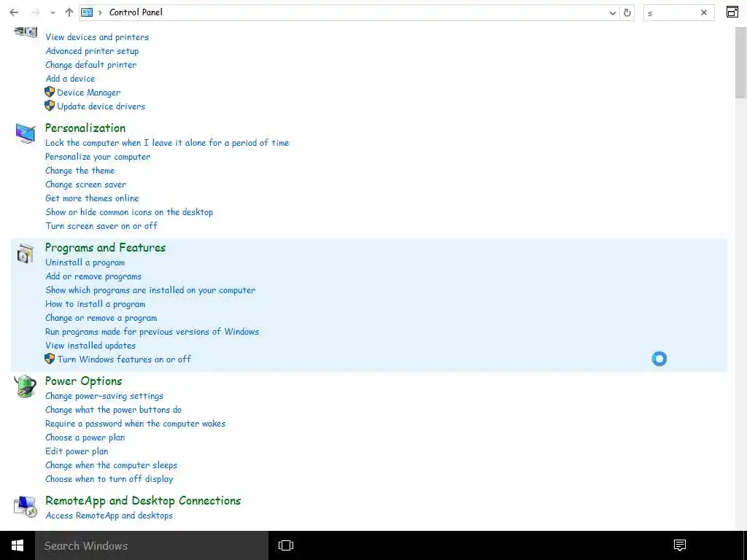The width and height of the screenshot is (747, 560).
Task: Go back with the left arrow button
Action: click(x=14, y=12)
